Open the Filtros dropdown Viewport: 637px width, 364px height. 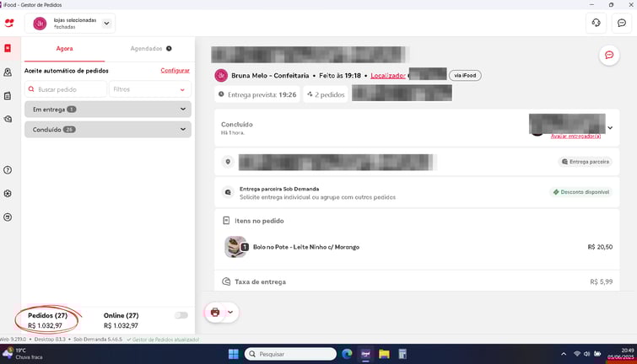pyautogui.click(x=150, y=89)
